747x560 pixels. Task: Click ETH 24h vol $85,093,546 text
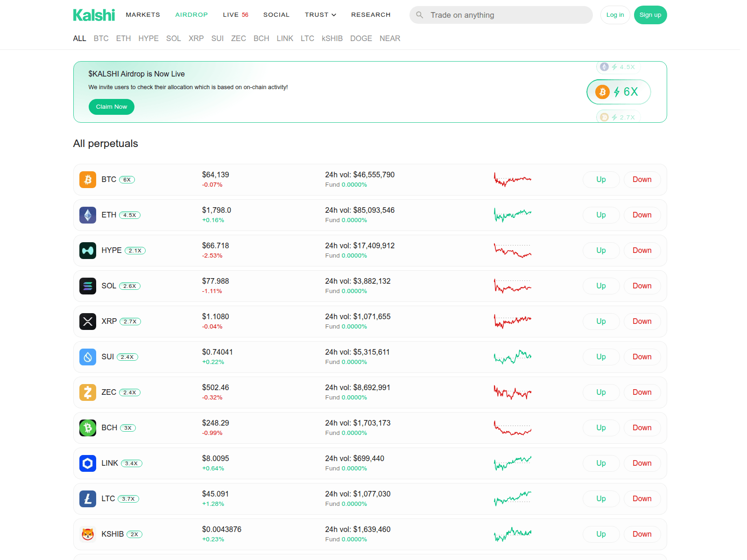click(x=360, y=210)
